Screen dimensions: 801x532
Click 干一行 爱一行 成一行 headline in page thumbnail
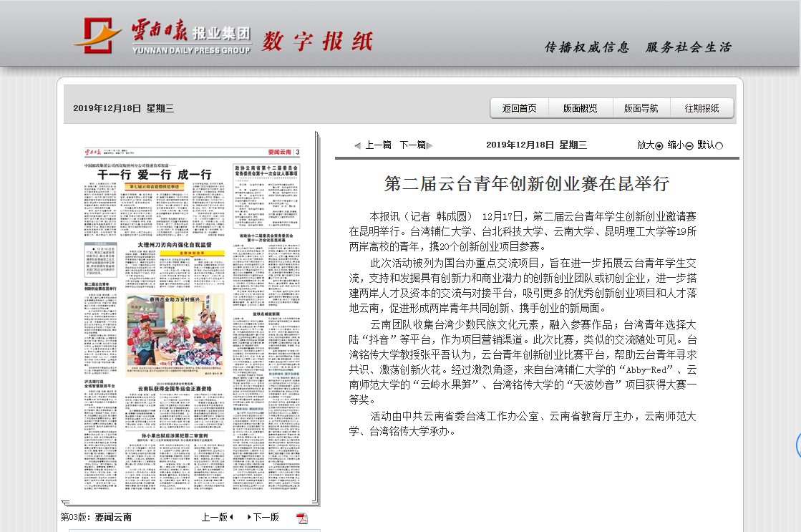click(x=154, y=174)
